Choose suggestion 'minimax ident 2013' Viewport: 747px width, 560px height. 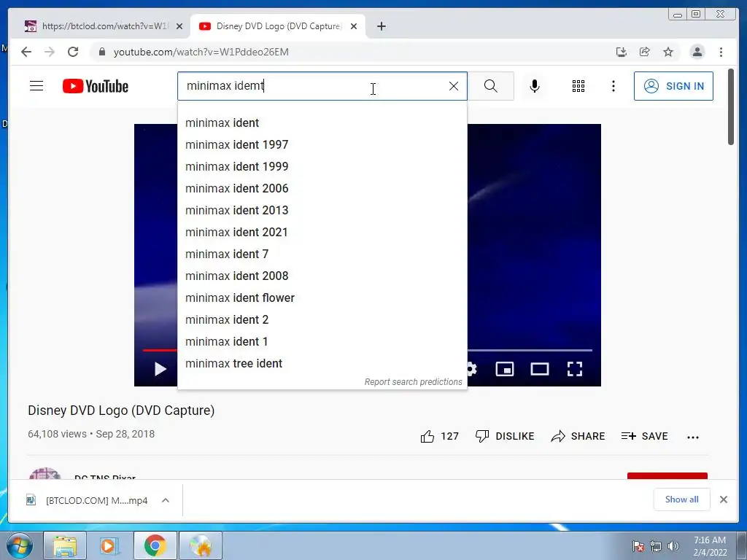(322, 211)
